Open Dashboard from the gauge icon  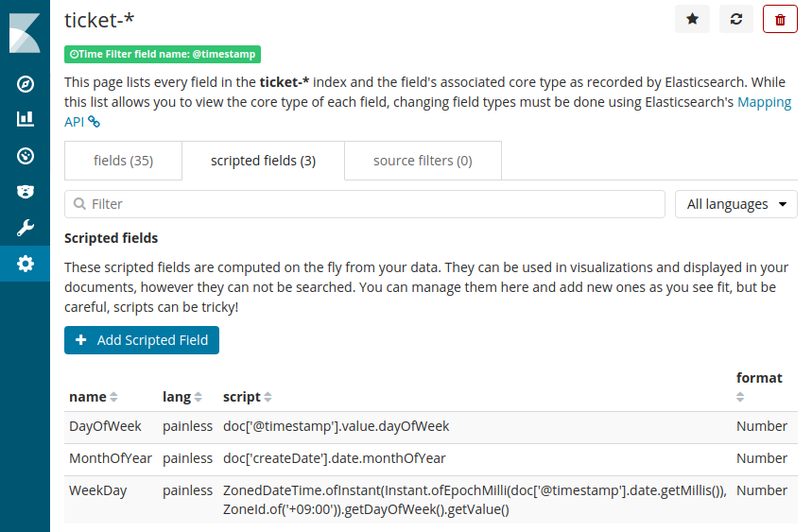point(26,155)
